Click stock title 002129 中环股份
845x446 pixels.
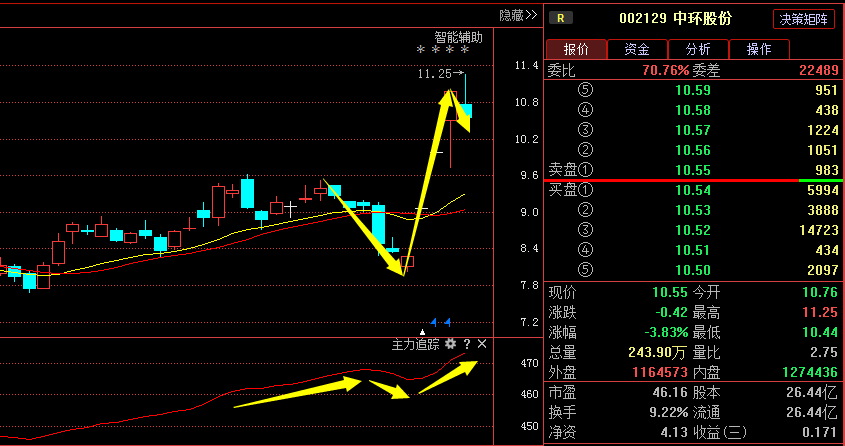(x=675, y=18)
